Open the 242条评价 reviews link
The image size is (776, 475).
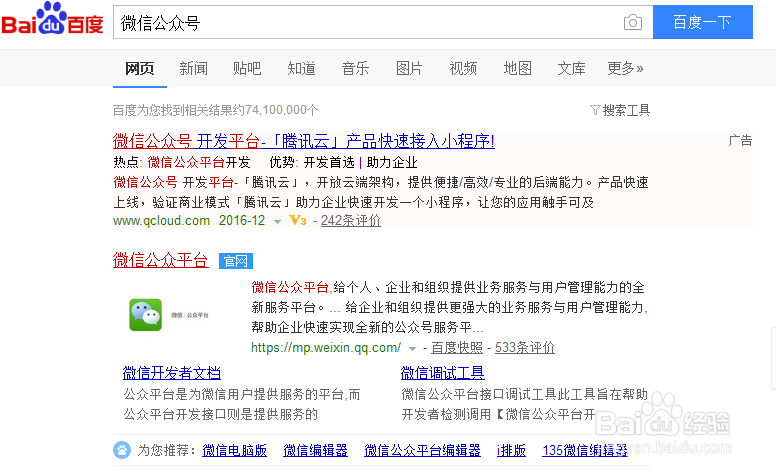click(x=351, y=220)
